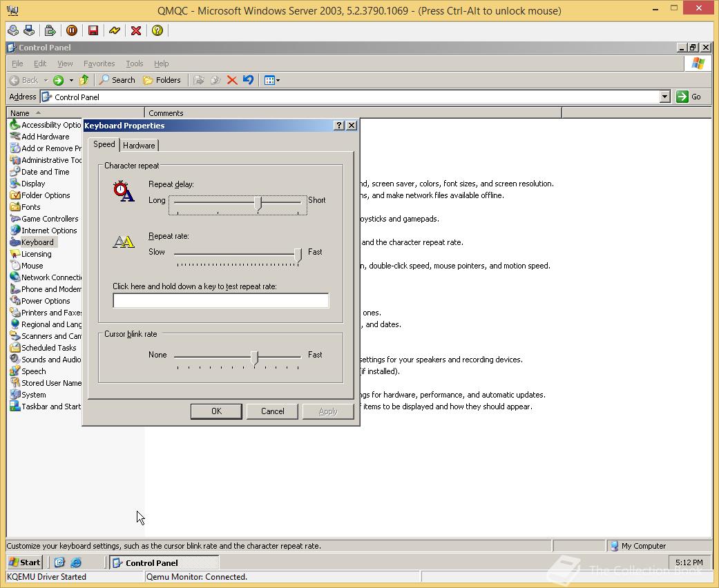The width and height of the screenshot is (719, 588).
Task: Select the Sounds and Audio item
Action: 46,360
